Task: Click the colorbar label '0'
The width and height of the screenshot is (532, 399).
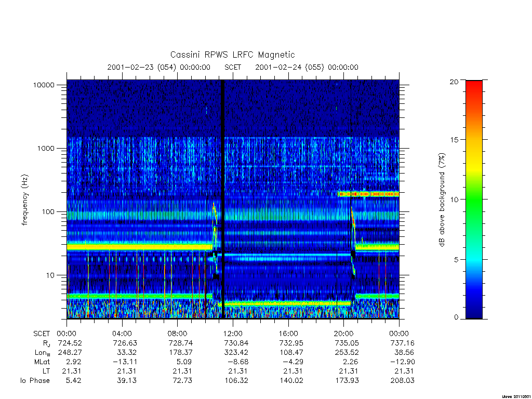Action: coord(456,317)
